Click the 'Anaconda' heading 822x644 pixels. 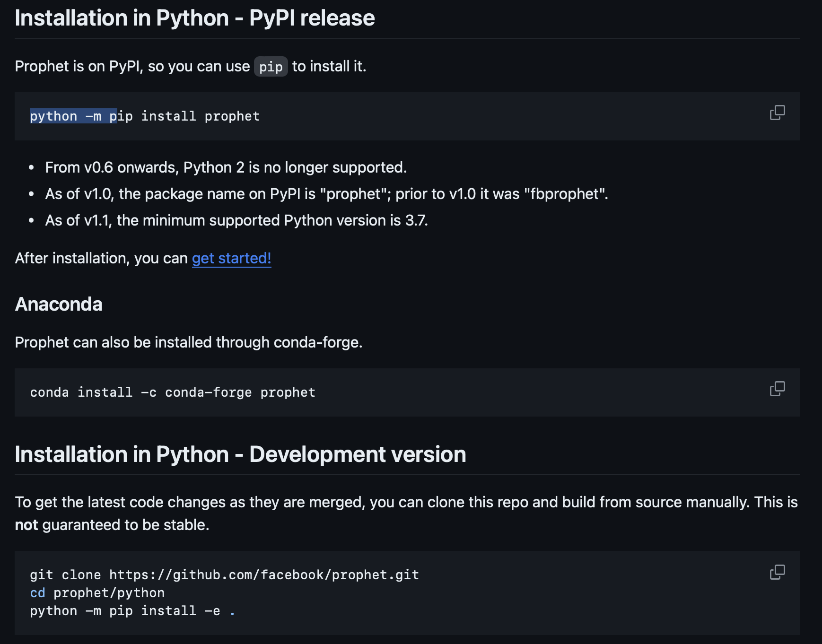click(x=59, y=304)
